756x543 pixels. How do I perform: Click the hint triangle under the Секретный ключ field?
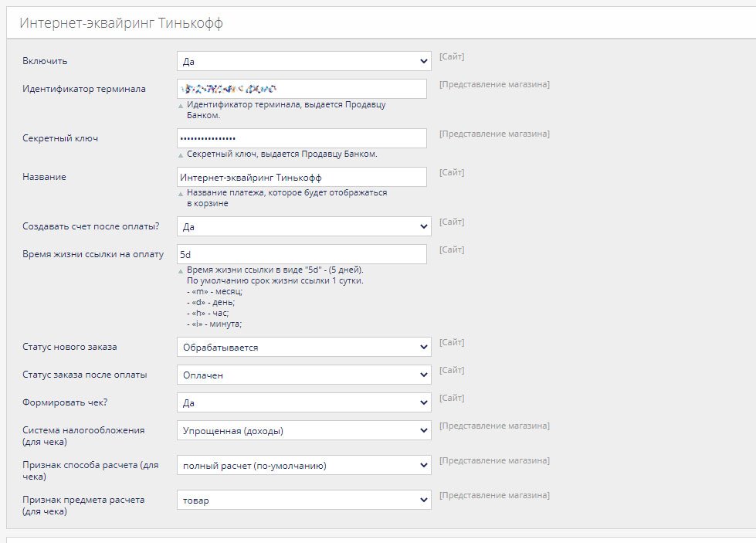181,155
